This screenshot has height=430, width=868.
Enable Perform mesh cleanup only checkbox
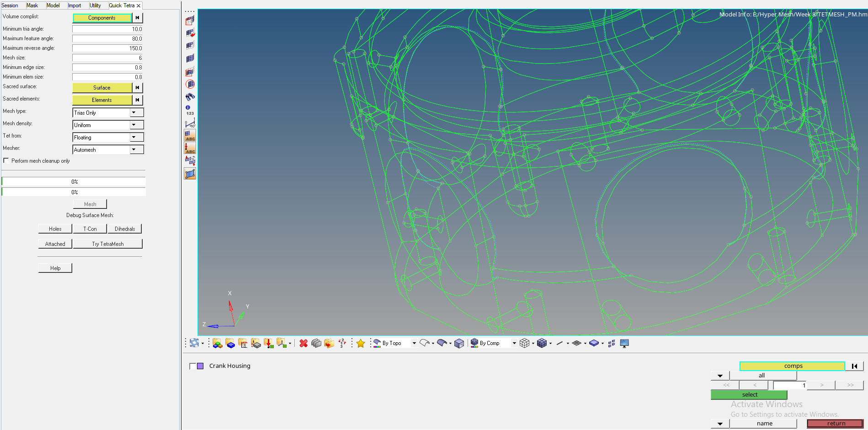pos(6,161)
